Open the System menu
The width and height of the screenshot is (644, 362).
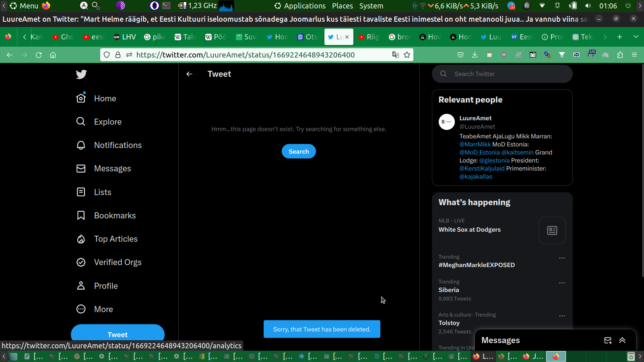(x=371, y=6)
